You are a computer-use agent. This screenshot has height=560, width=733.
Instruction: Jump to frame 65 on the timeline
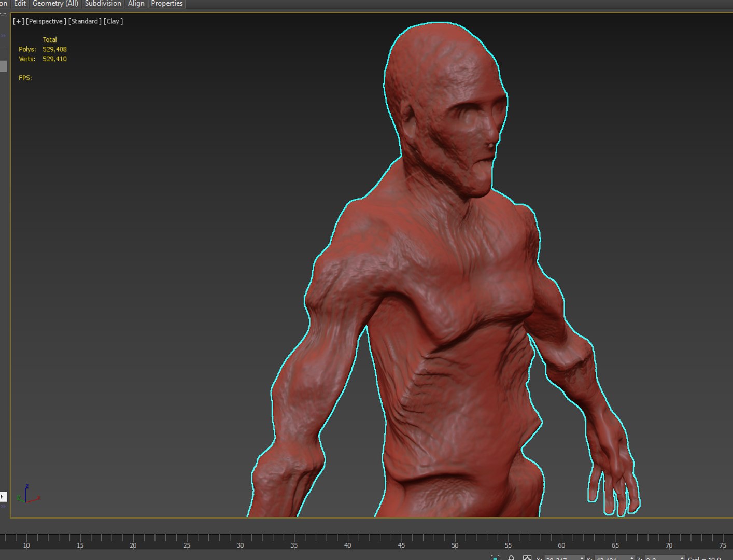615,545
